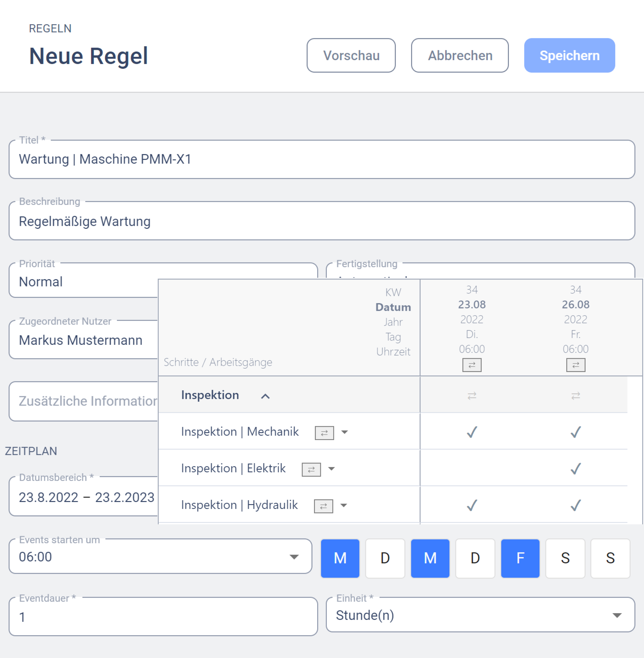Viewport: 644px width, 658px height.
Task: Toggle the Friday (F) weekday button
Action: pyautogui.click(x=520, y=558)
